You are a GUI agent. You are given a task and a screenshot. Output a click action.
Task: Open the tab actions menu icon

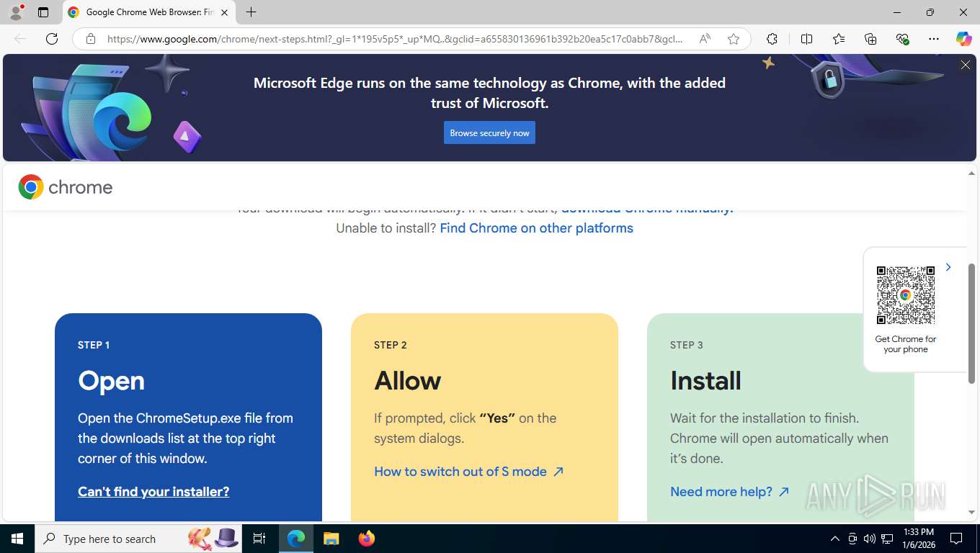pos(43,12)
